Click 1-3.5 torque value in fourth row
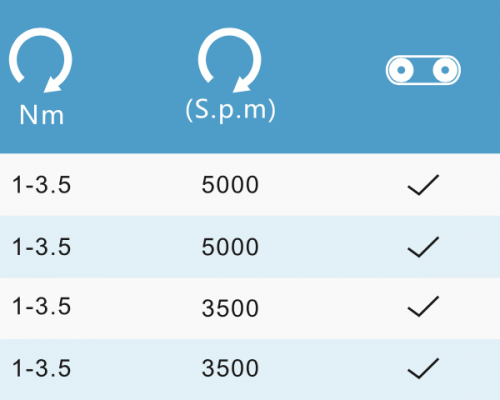This screenshot has width=500, height=400. [x=41, y=368]
